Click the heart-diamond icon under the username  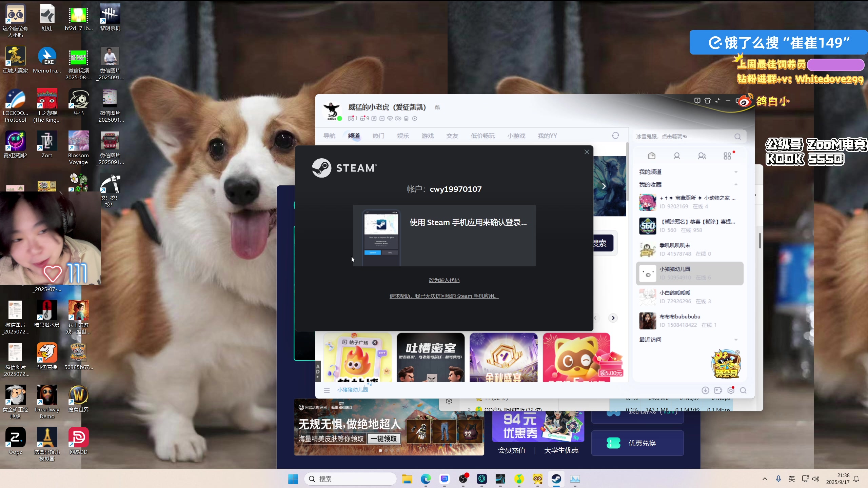390,118
